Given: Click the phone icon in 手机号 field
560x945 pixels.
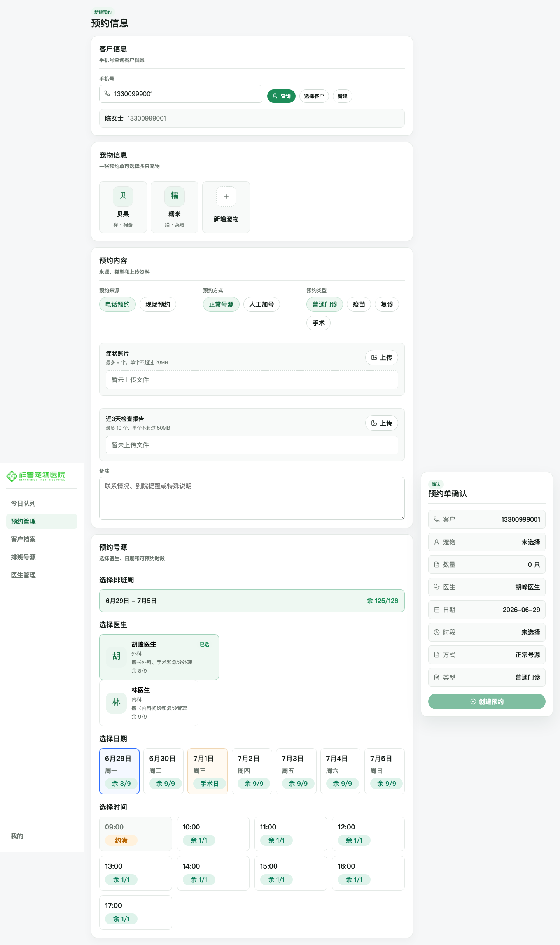Looking at the screenshot, I should 107,93.
